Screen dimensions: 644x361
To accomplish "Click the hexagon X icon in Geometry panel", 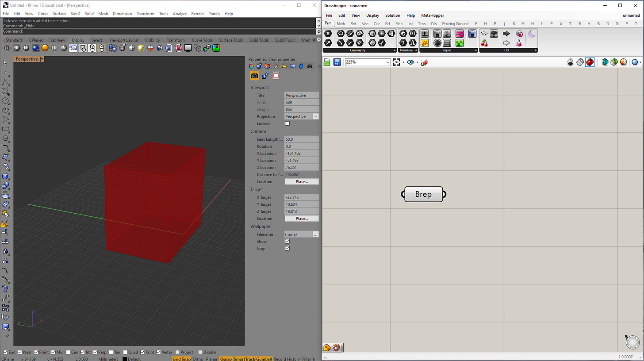I will 328,34.
